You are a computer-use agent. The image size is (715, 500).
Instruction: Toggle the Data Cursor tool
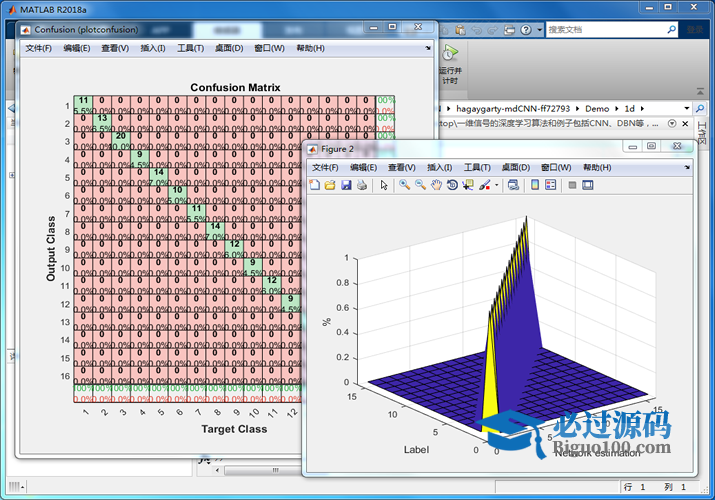pyautogui.click(x=468, y=185)
